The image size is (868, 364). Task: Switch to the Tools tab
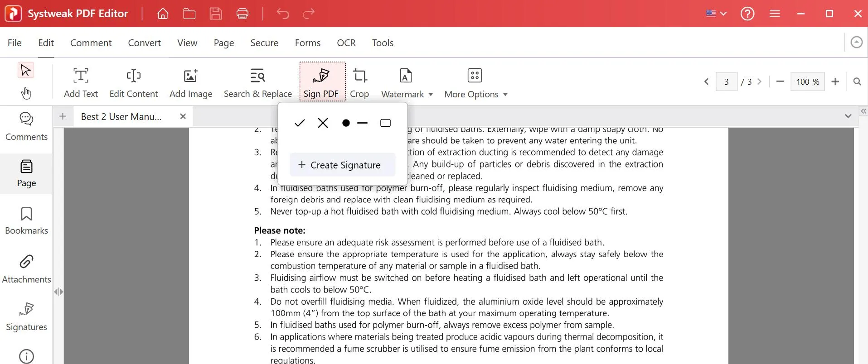tap(383, 43)
